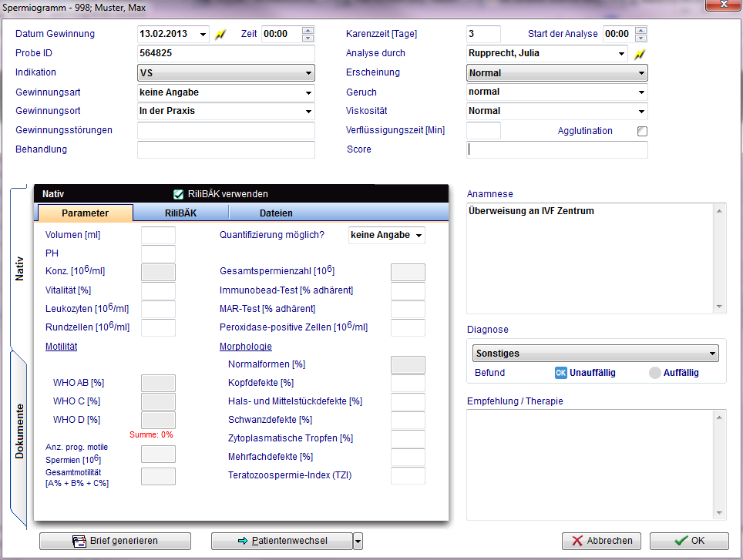
Task: Click the green arrow icon on Patientenwechsel
Action: [243, 541]
